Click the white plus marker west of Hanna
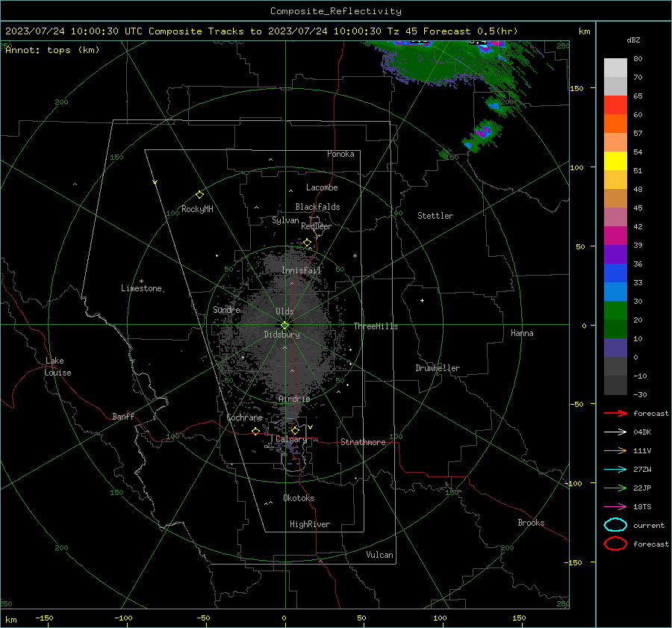This screenshot has height=628, width=672. [x=422, y=300]
